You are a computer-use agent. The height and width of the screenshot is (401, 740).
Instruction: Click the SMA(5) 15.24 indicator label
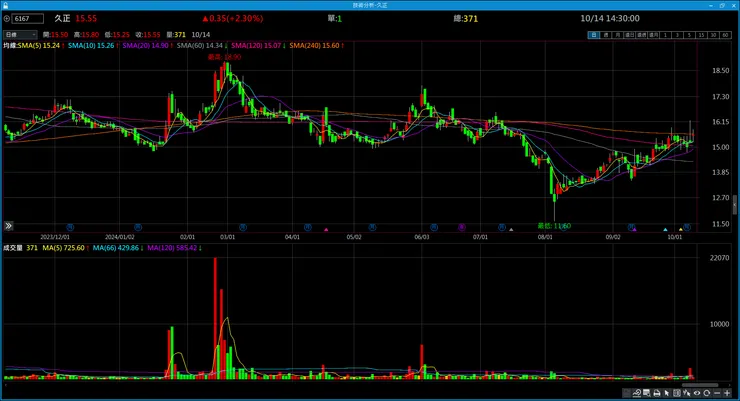tap(39, 45)
